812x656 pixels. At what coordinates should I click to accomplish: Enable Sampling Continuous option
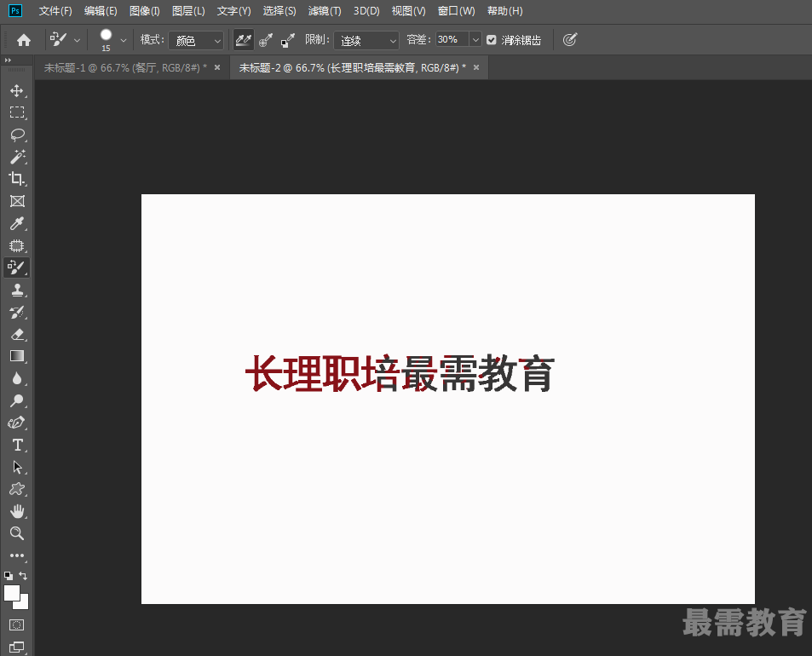point(244,40)
